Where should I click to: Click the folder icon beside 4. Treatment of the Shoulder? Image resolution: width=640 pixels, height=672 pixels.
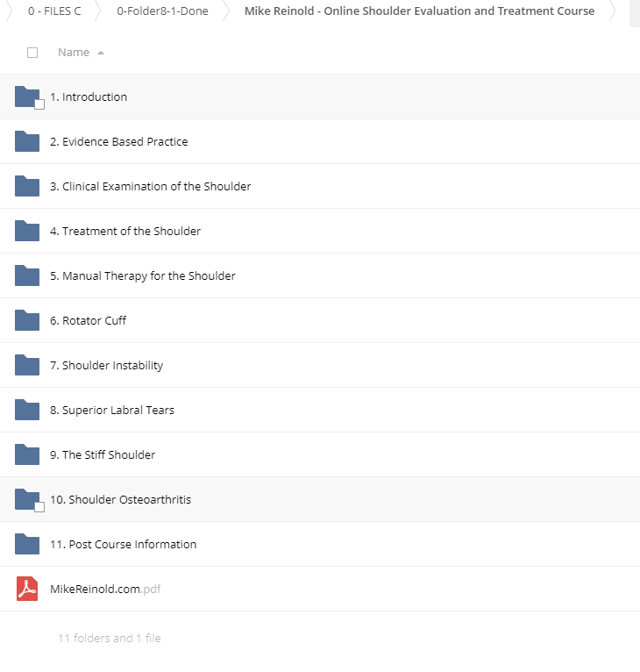point(27,231)
